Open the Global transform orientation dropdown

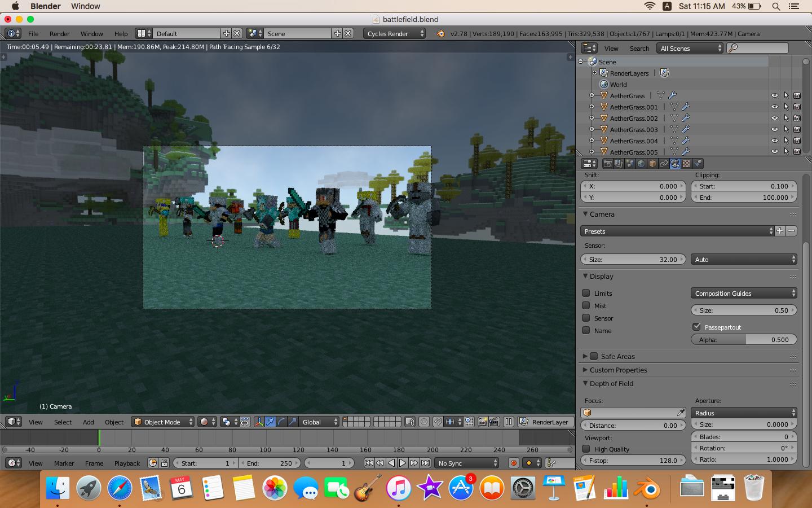[319, 422]
